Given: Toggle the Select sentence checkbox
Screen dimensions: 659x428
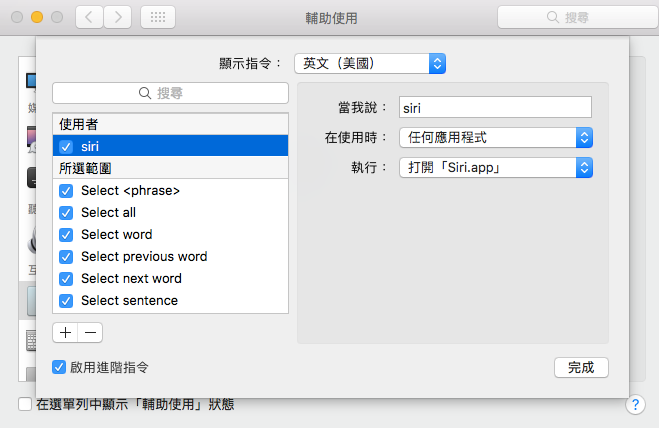Looking at the screenshot, I should [66, 301].
